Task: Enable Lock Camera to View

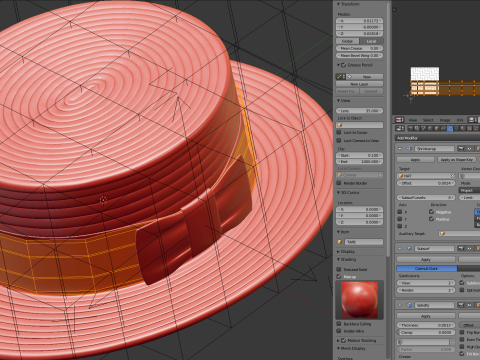Action: [x=339, y=140]
